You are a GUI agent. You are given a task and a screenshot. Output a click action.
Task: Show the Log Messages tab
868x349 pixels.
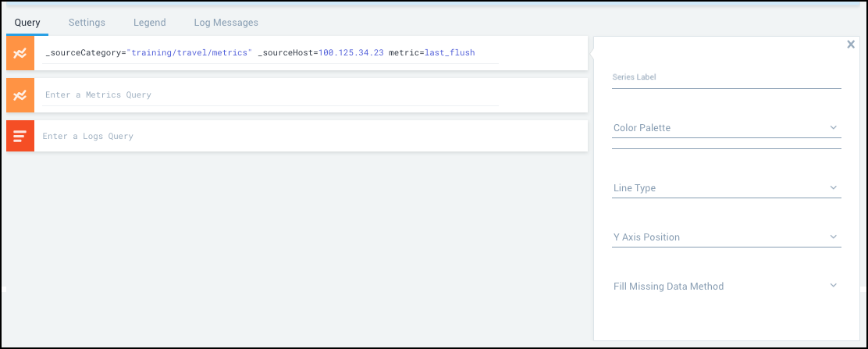226,23
